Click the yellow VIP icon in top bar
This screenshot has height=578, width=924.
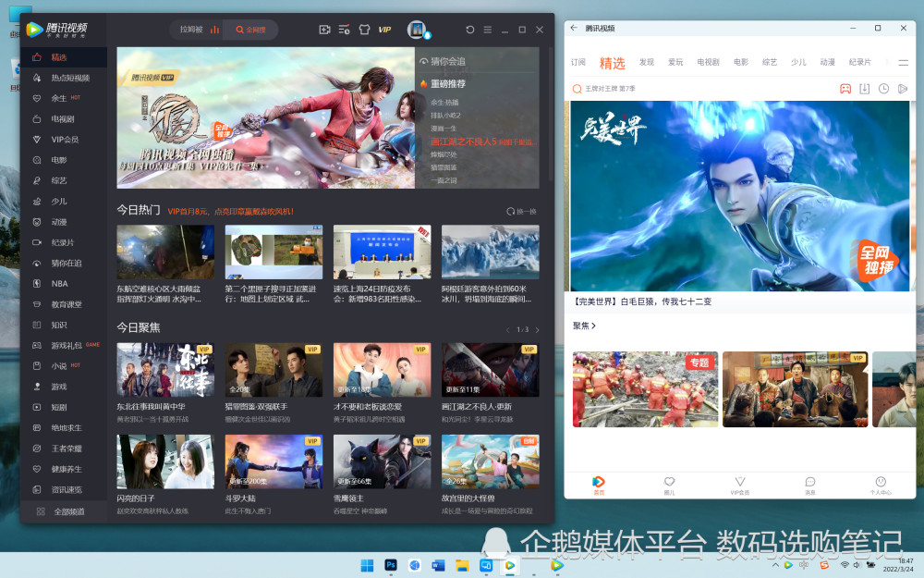coord(384,30)
